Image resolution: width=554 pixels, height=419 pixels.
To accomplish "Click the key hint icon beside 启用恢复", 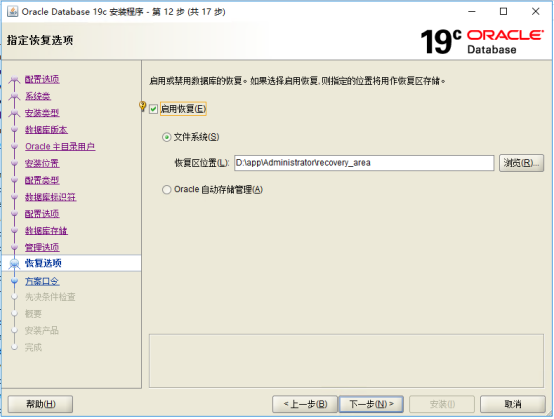I will 142,106.
